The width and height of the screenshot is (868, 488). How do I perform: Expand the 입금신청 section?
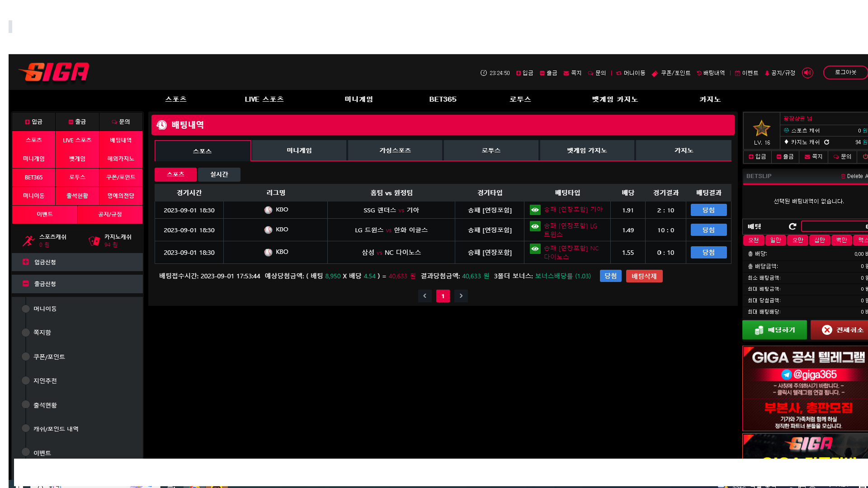(x=77, y=262)
